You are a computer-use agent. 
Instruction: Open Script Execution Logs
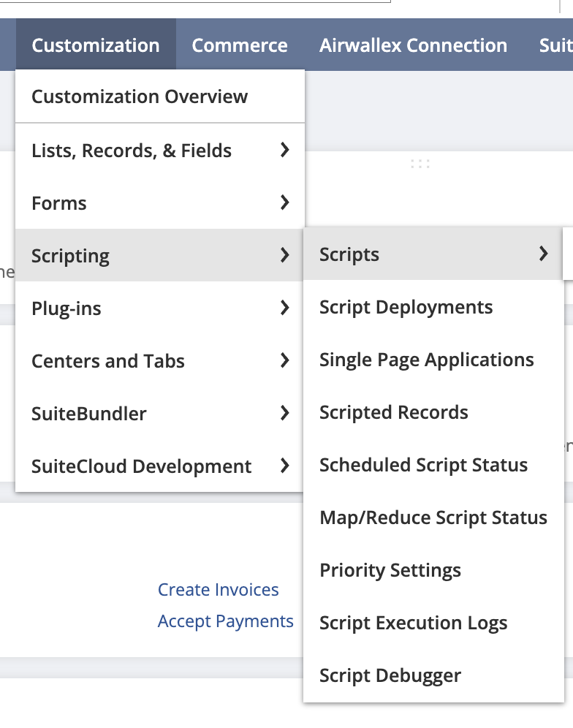413,623
